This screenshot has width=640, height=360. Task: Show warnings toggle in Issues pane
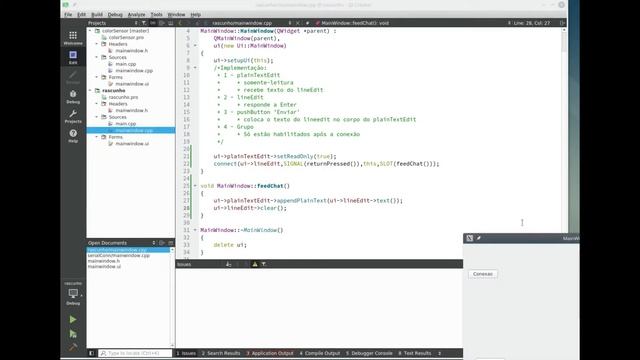tap(255, 264)
